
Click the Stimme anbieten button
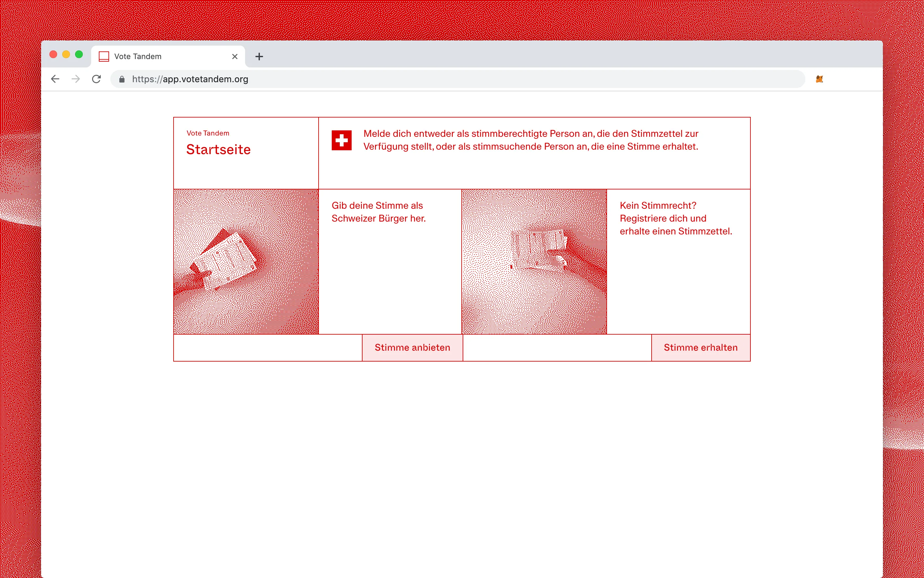click(412, 347)
